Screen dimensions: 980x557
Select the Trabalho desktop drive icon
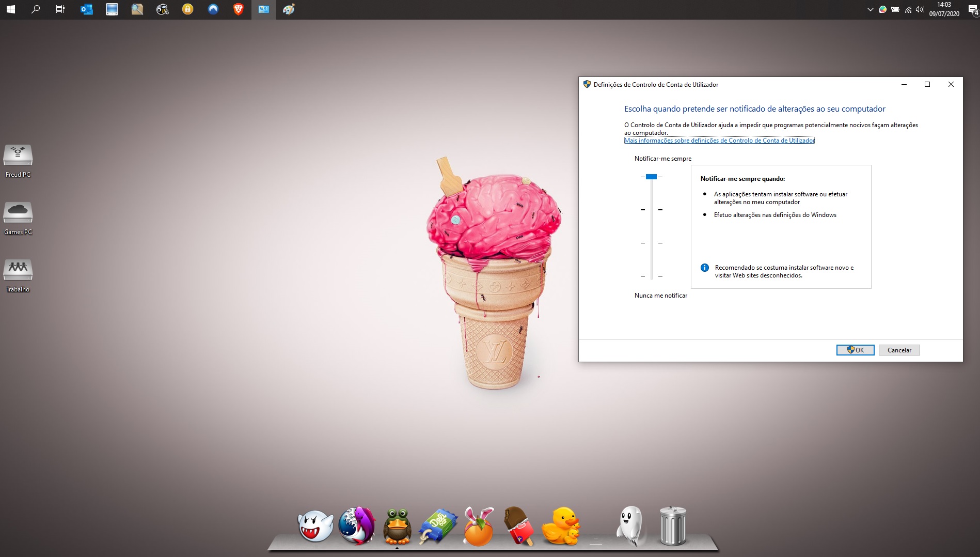18,275
